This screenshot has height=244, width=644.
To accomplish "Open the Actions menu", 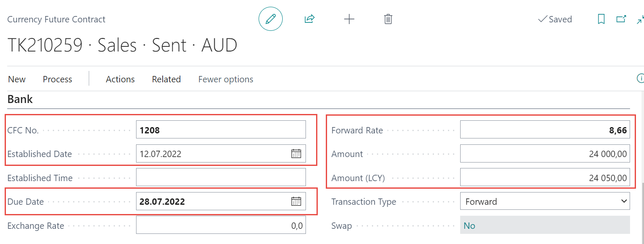I will coord(120,79).
